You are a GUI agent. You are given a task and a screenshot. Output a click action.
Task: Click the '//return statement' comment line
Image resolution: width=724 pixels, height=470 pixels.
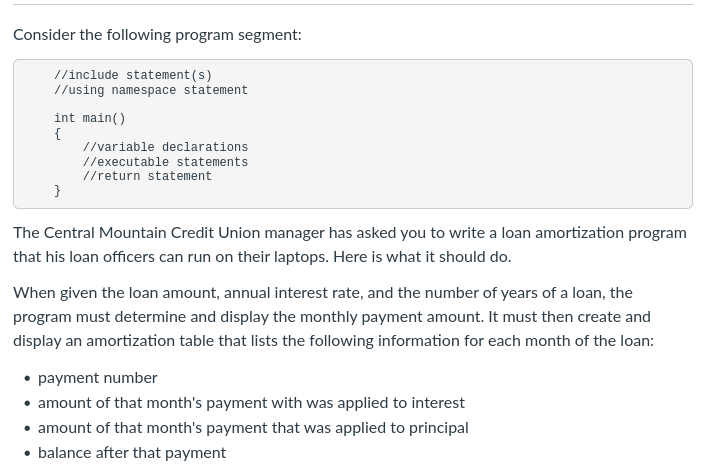point(147,176)
